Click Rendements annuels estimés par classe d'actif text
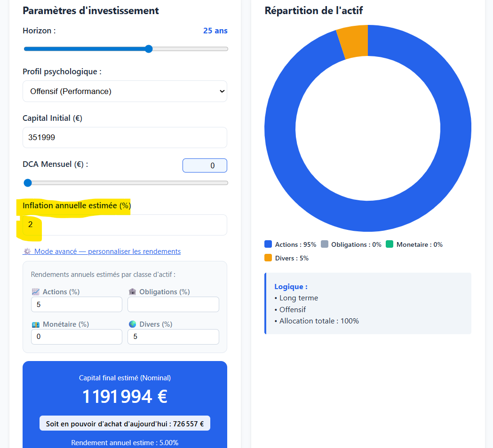 (x=103, y=275)
